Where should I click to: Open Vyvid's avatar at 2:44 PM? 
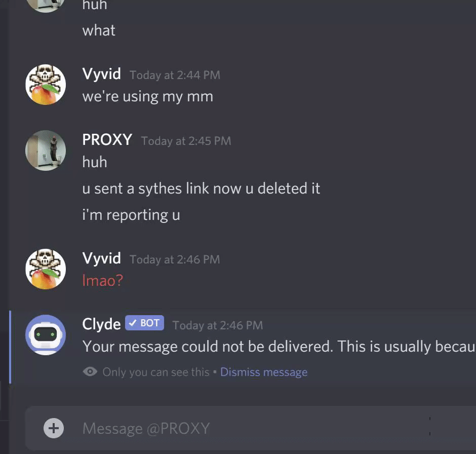[46, 85]
